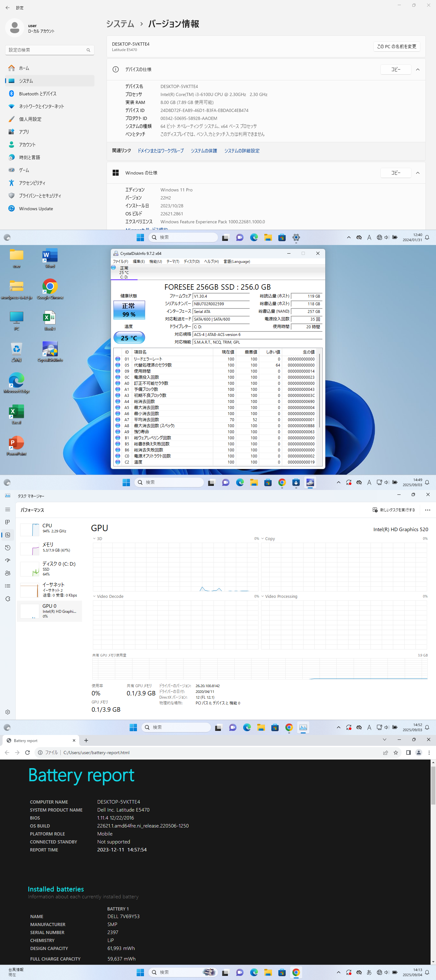The height and width of the screenshot is (980, 436).
Task: Open Windows Update in Settings sidebar
Action: click(x=49, y=209)
